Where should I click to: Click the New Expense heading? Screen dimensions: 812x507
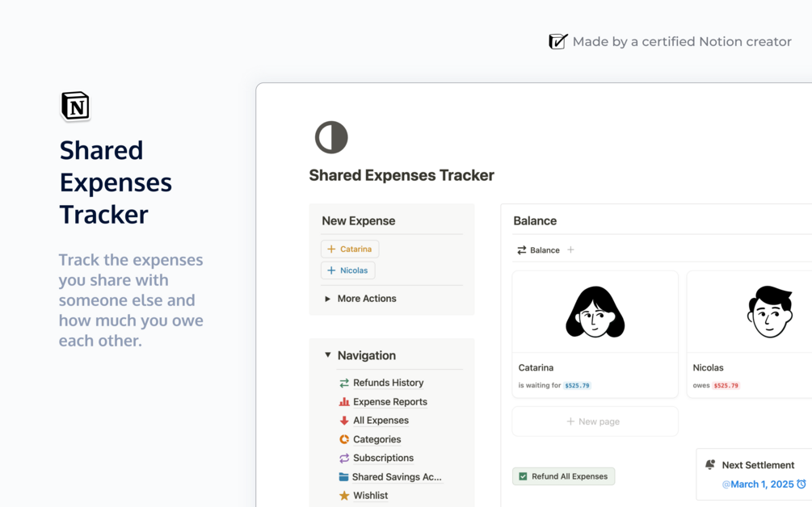click(x=359, y=221)
